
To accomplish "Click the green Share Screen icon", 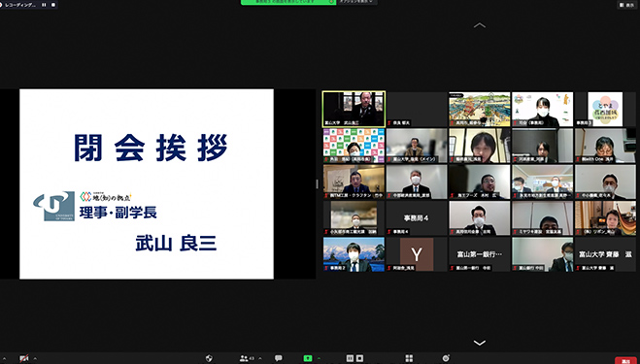I will pyautogui.click(x=308, y=358).
